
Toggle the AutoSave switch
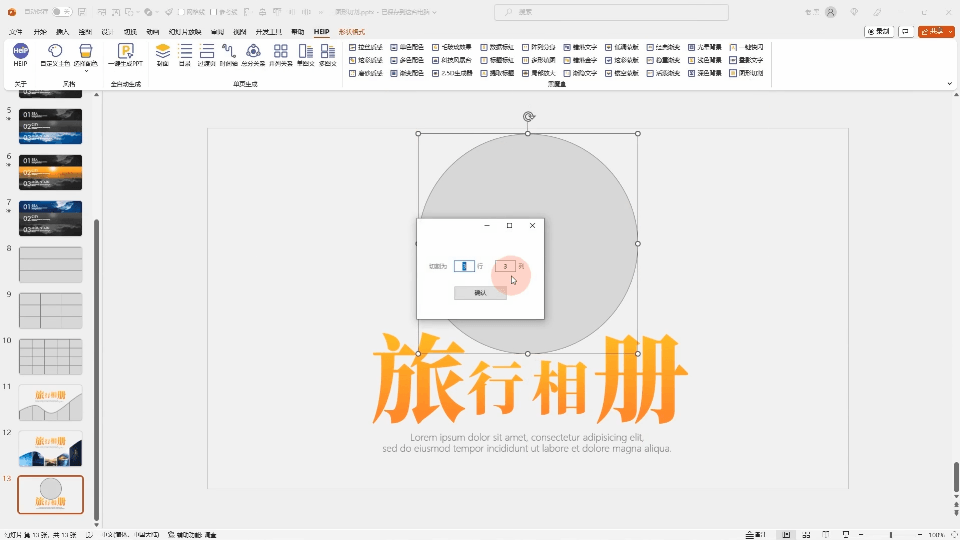[x=61, y=12]
